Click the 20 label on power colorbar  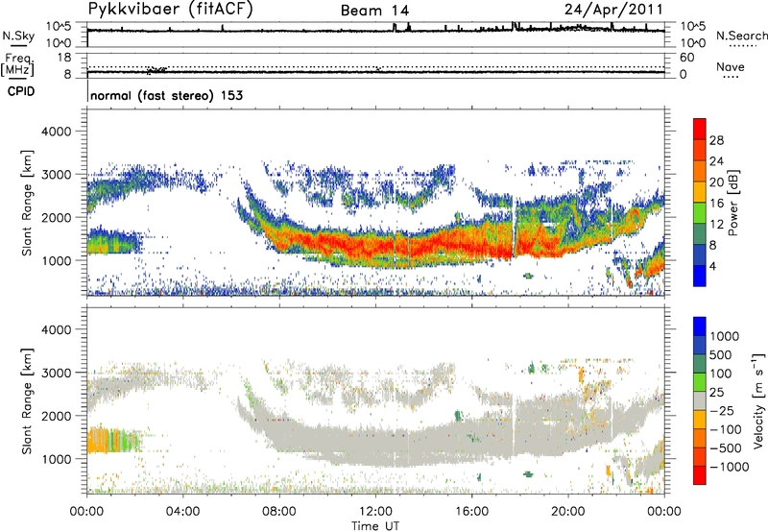point(716,182)
